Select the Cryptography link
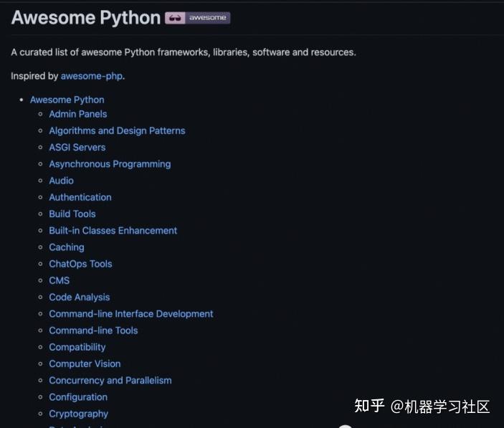The image size is (504, 428). 78,414
